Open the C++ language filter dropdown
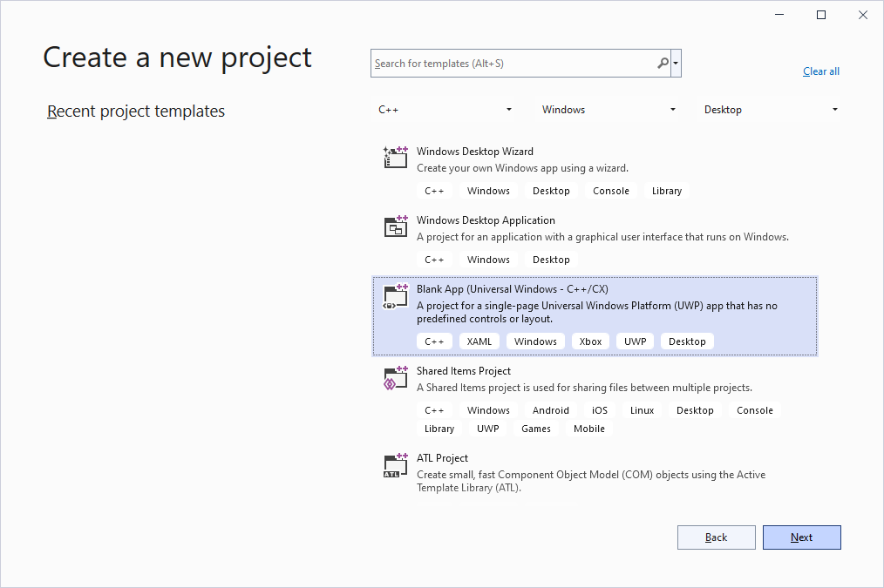 [x=445, y=110]
